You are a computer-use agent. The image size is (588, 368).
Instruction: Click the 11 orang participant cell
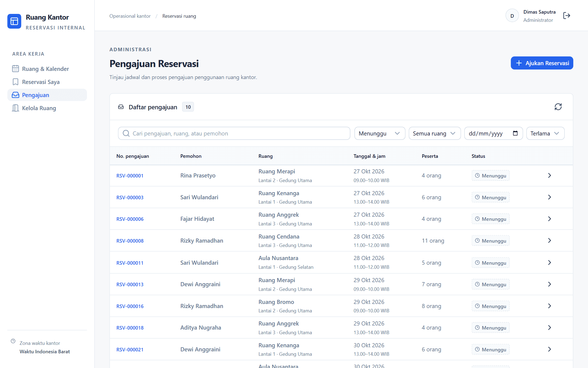[x=433, y=241]
